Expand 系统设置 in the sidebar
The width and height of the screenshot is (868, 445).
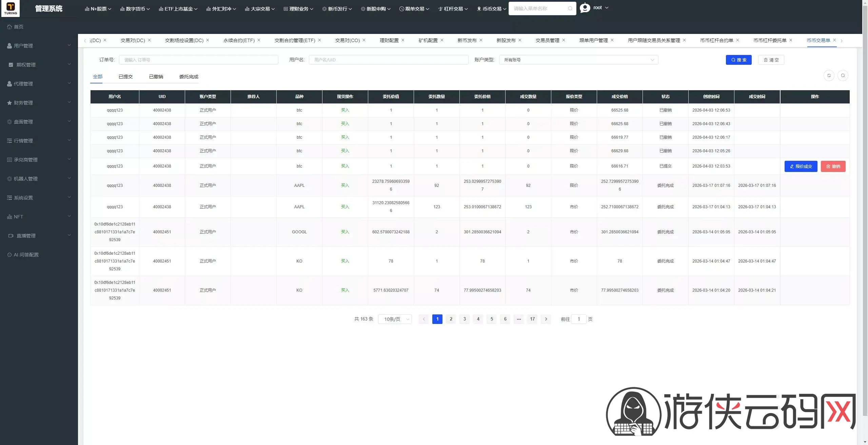click(39, 198)
